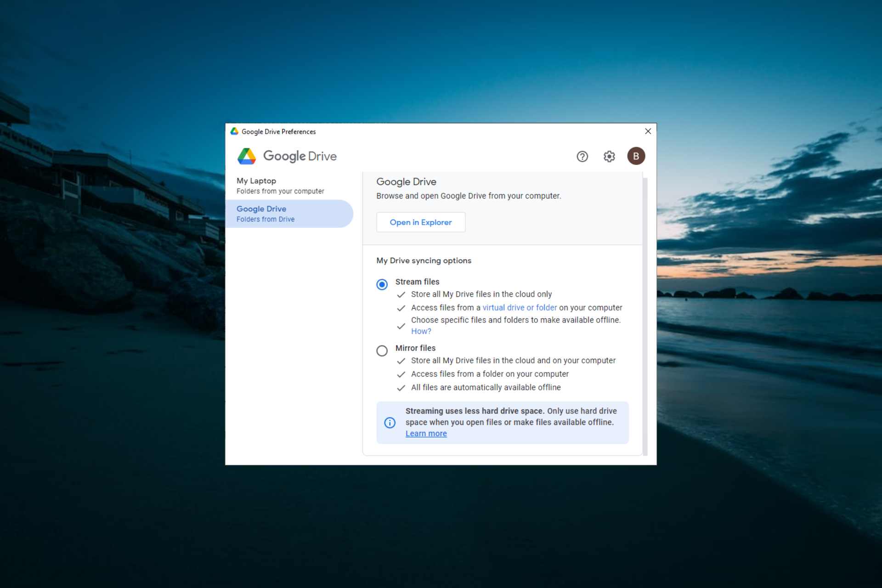Open settings via the gear icon
The width and height of the screenshot is (882, 588).
[609, 157]
